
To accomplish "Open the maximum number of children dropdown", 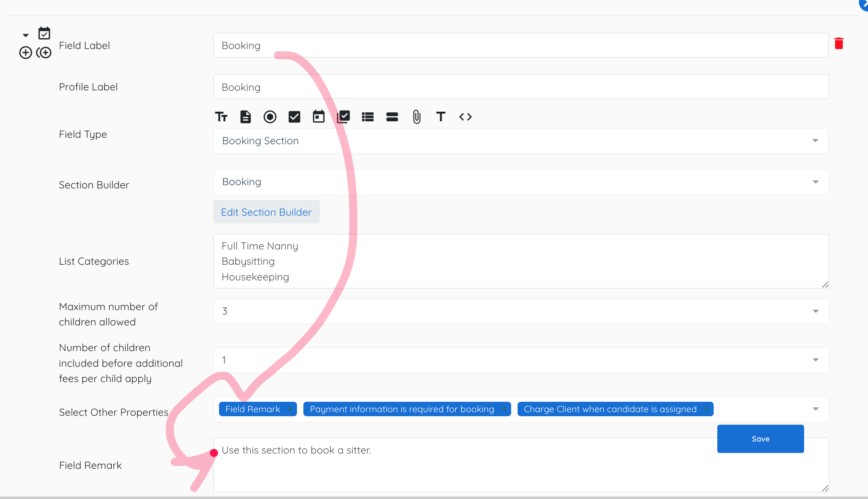I will pyautogui.click(x=521, y=311).
